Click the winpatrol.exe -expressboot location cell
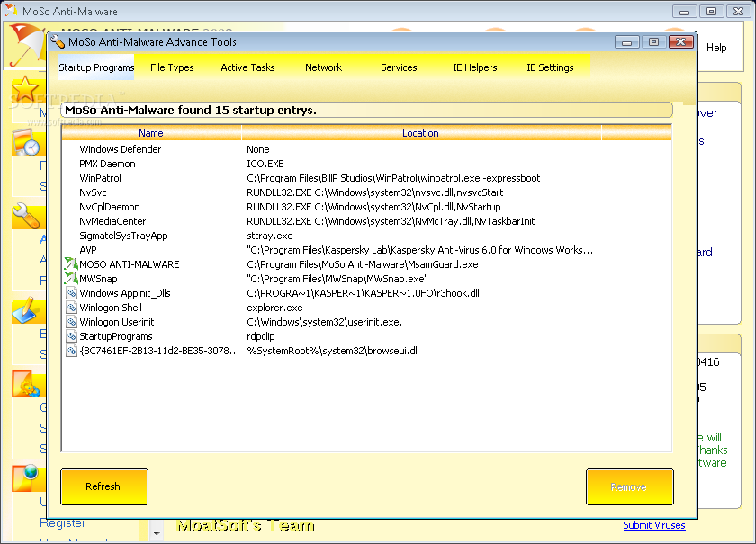 tap(393, 178)
